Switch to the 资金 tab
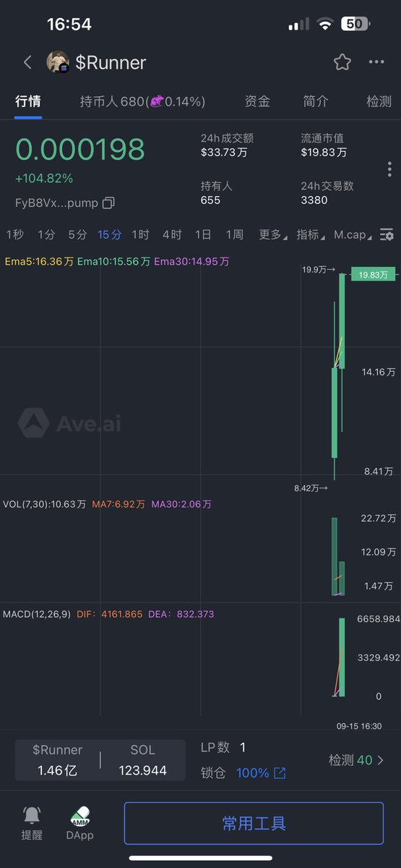Viewport: 401px width, 868px height. pyautogui.click(x=258, y=102)
